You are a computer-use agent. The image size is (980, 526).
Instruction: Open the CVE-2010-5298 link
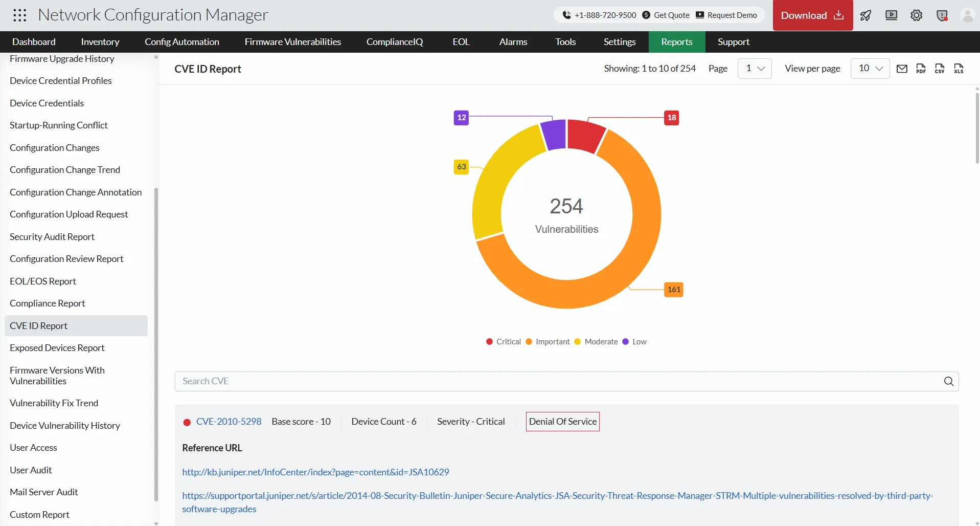229,422
